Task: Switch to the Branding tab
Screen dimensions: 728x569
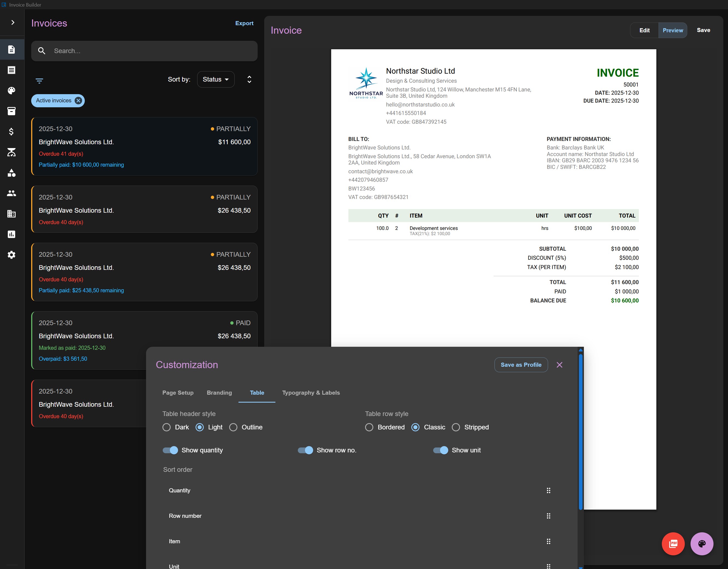Action: (x=219, y=393)
